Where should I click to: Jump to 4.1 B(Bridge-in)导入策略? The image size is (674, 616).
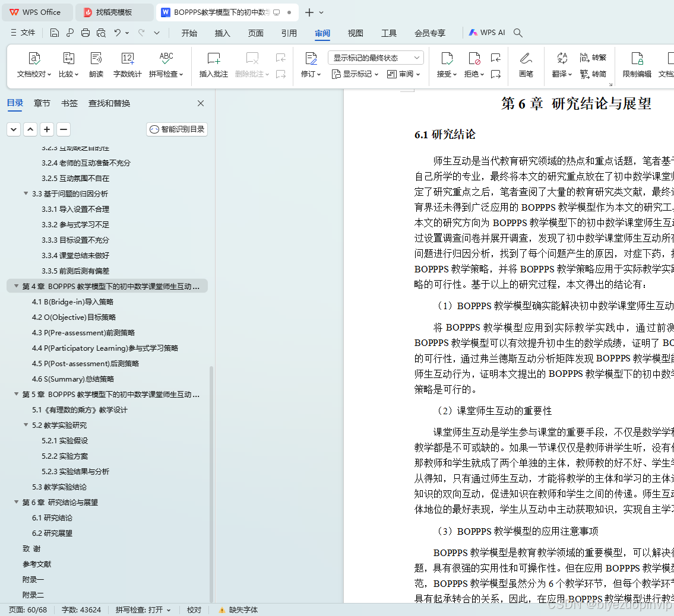coord(72,301)
